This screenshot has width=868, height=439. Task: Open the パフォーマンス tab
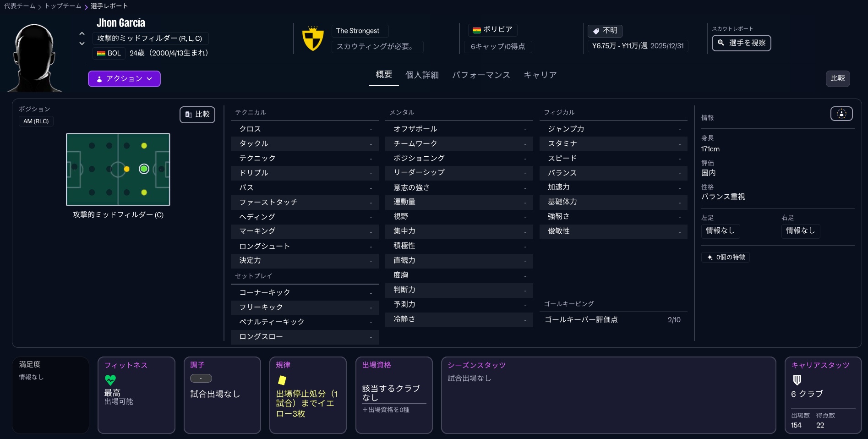[x=481, y=75]
